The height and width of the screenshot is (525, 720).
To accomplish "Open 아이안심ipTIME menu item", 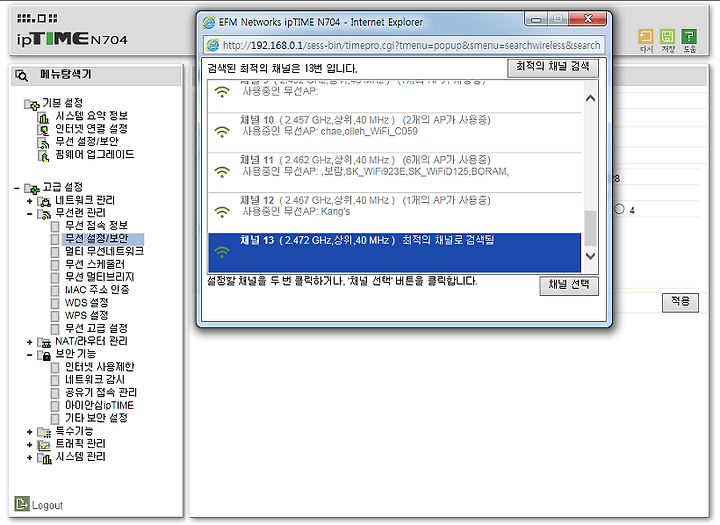I will (99, 406).
